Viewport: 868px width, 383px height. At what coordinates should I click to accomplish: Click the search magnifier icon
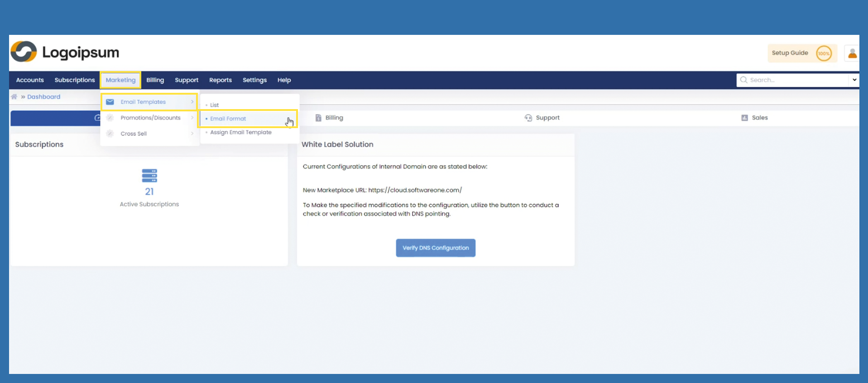(x=743, y=80)
